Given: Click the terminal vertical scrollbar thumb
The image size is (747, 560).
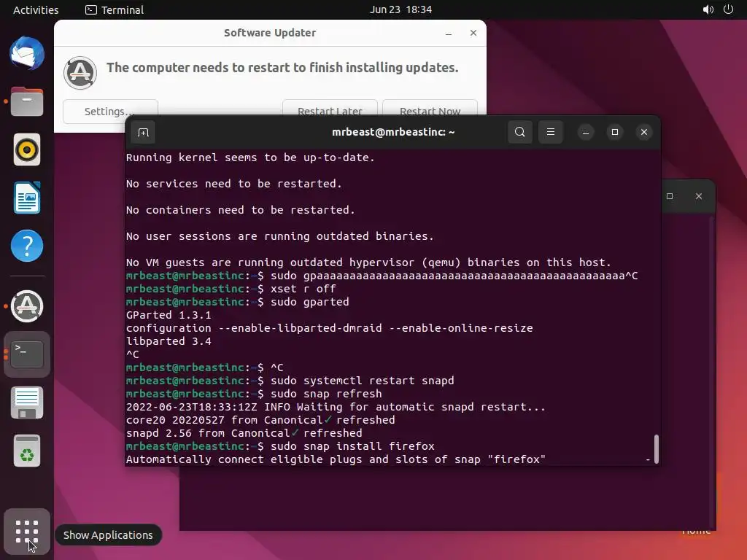Looking at the screenshot, I should (x=656, y=448).
